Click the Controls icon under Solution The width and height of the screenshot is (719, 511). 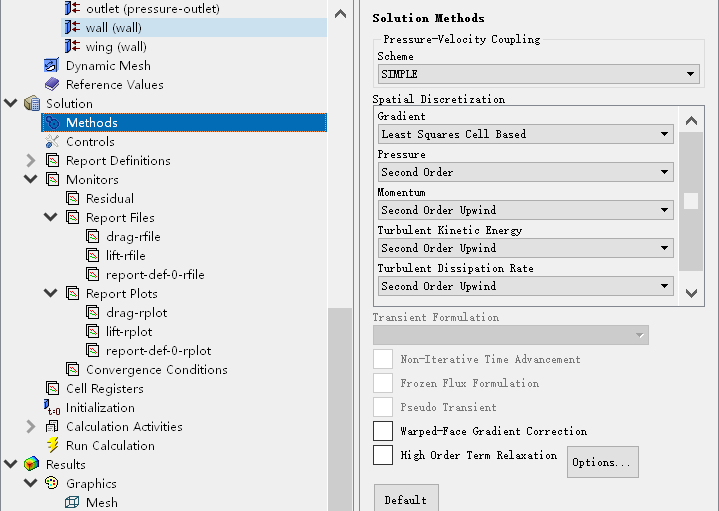[53, 142]
